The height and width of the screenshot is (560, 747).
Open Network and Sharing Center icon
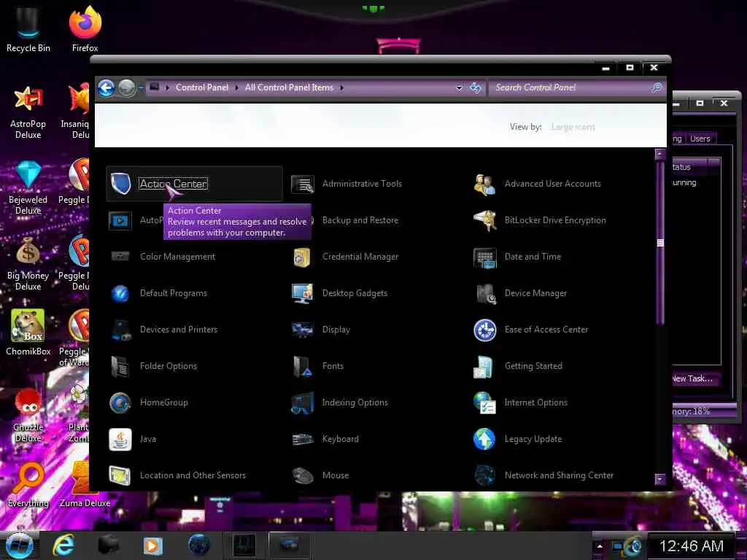[485, 475]
